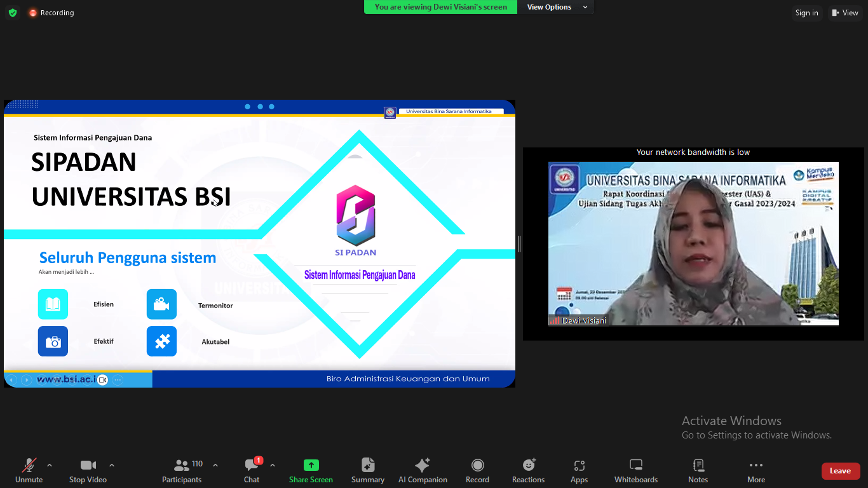Viewport: 868px width, 488px height.
Task: Open Whiteboards
Action: tap(636, 471)
